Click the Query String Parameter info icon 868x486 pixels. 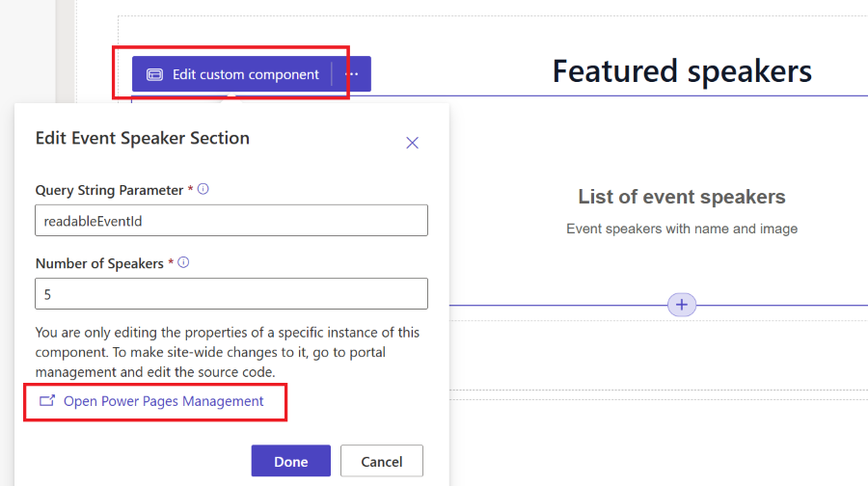(203, 189)
